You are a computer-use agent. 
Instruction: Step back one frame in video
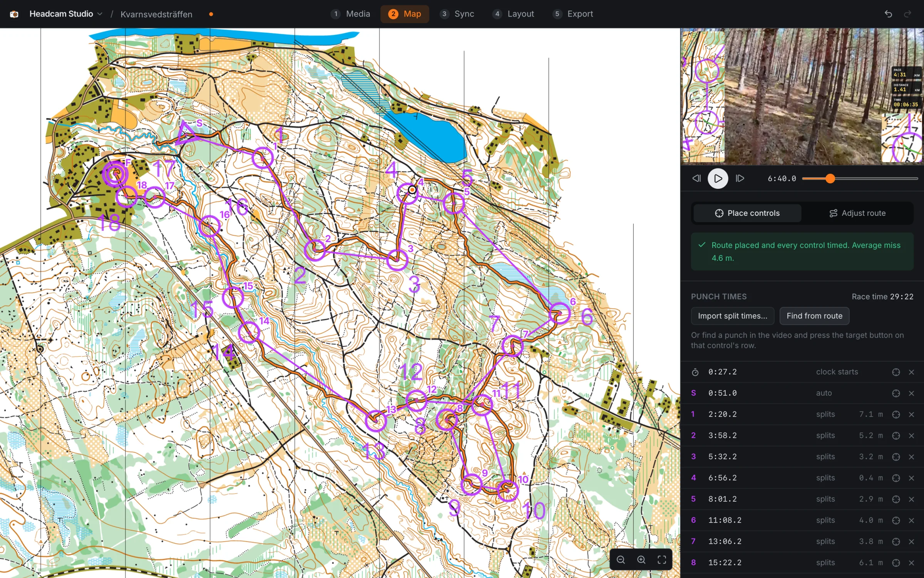696,178
